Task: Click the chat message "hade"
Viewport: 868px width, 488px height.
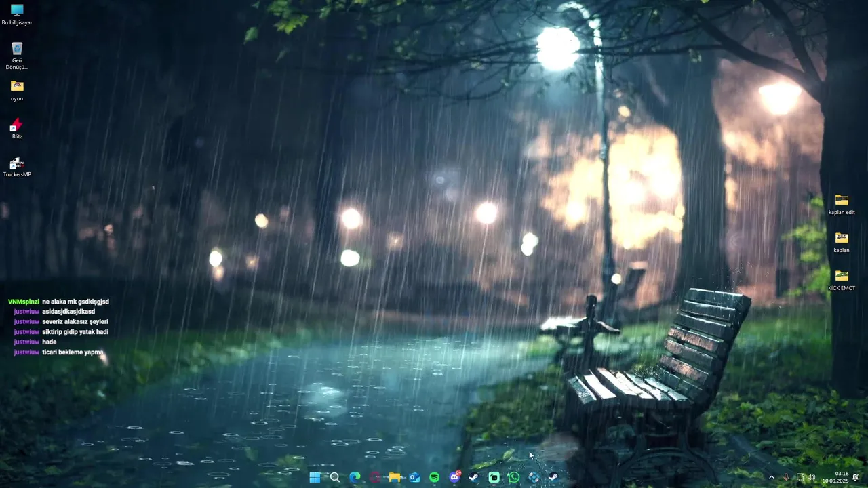Action: click(x=50, y=342)
